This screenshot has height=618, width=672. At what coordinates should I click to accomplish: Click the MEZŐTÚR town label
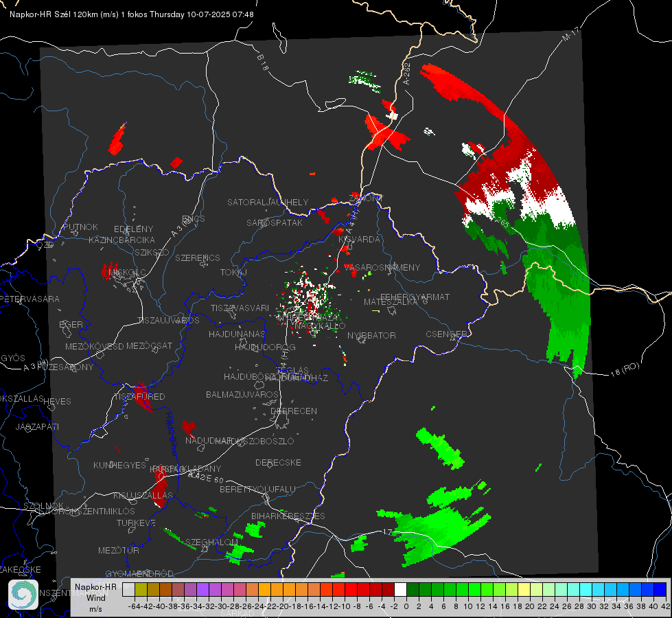point(119,550)
